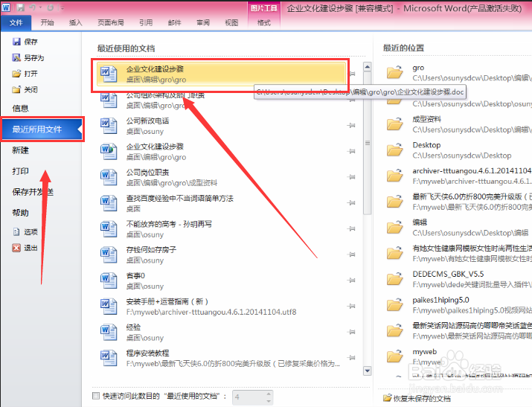Open the quick access toolbar customize dropdown
This screenshot has width=532, height=407.
pyautogui.click(x=63, y=7)
